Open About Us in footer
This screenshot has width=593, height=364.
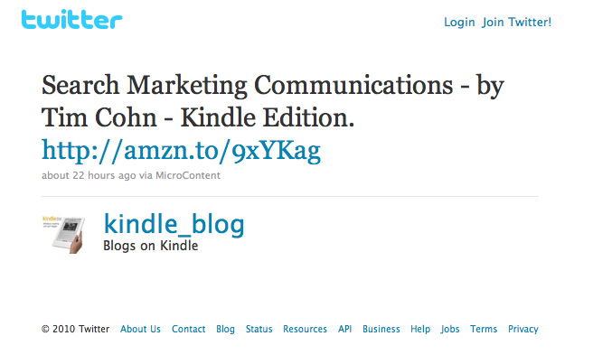(140, 330)
